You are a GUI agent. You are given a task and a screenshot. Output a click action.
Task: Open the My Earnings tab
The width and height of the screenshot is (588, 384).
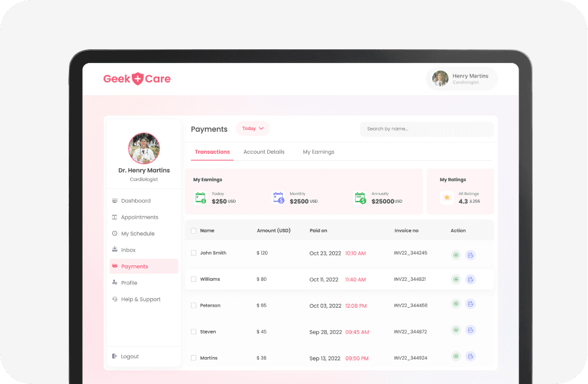318,152
